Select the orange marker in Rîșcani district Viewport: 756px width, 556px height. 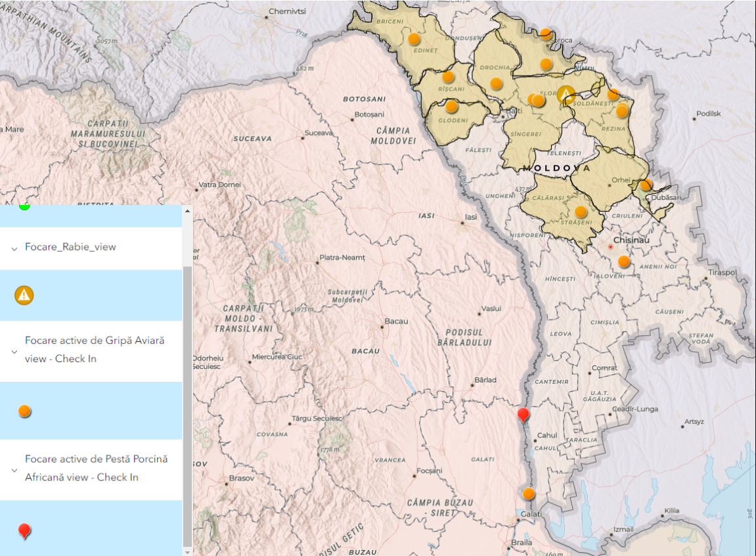coord(448,76)
